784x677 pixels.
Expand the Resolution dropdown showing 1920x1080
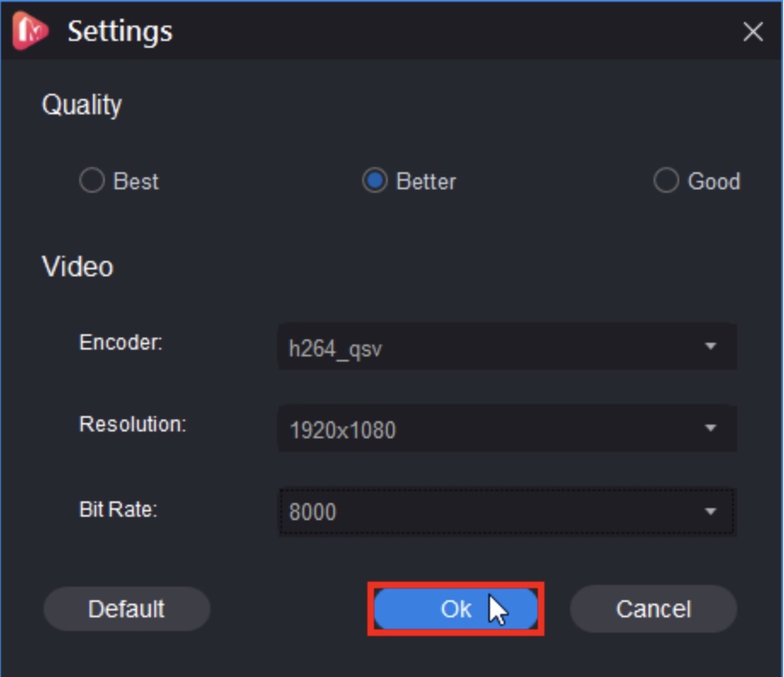[x=507, y=428]
